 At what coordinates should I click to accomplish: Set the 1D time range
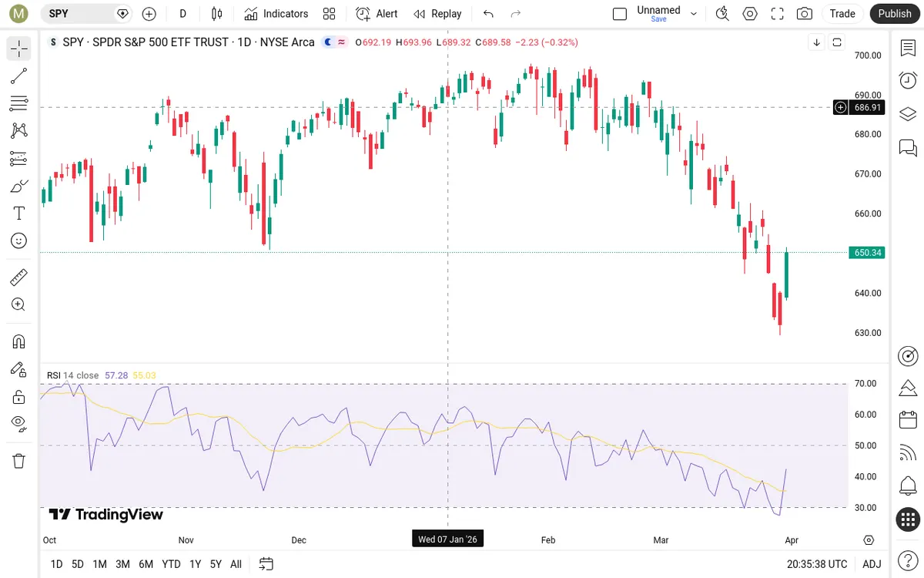pos(57,564)
